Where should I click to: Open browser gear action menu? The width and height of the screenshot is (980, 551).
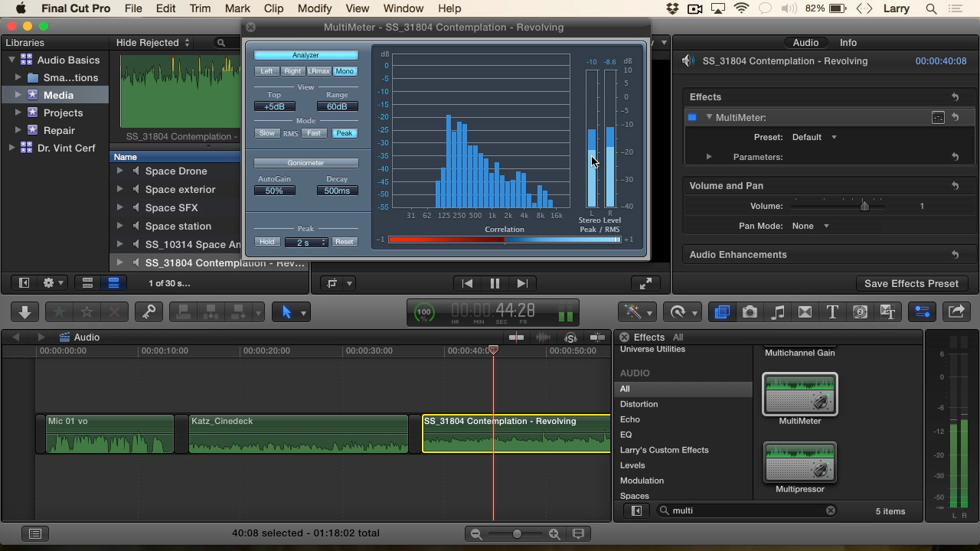(x=54, y=283)
